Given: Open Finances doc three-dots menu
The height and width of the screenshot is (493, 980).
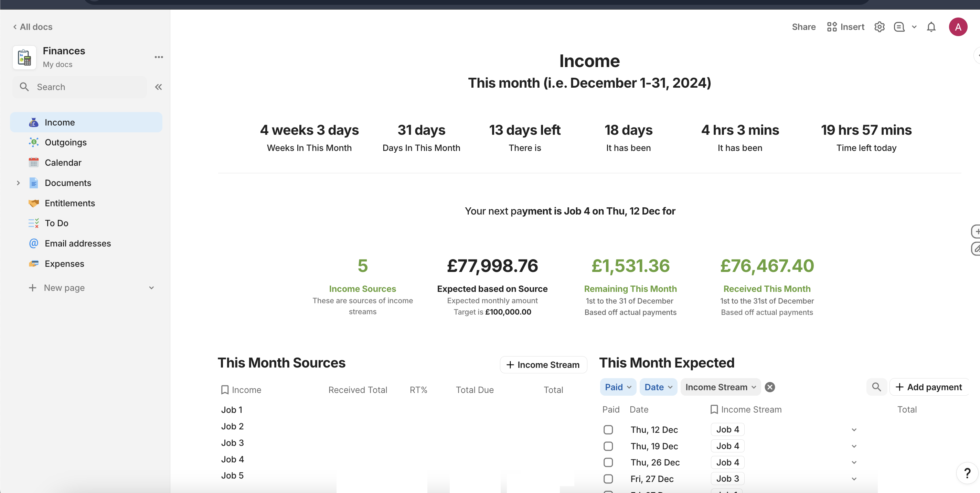Looking at the screenshot, I should pyautogui.click(x=159, y=57).
